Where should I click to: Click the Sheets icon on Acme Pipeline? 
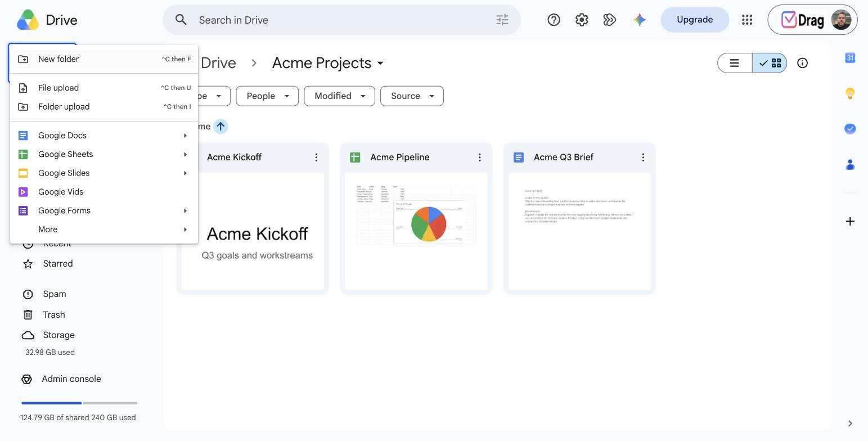click(x=355, y=157)
